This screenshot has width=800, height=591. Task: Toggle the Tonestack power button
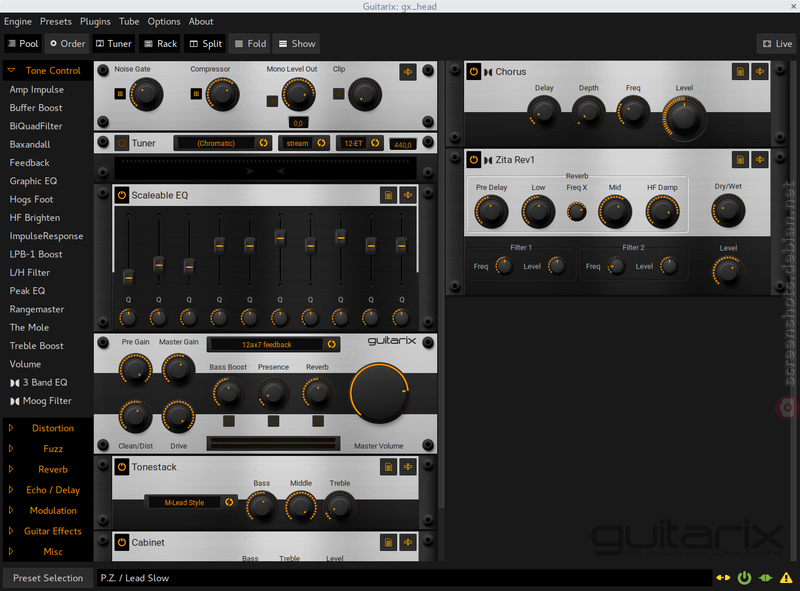[x=121, y=466]
